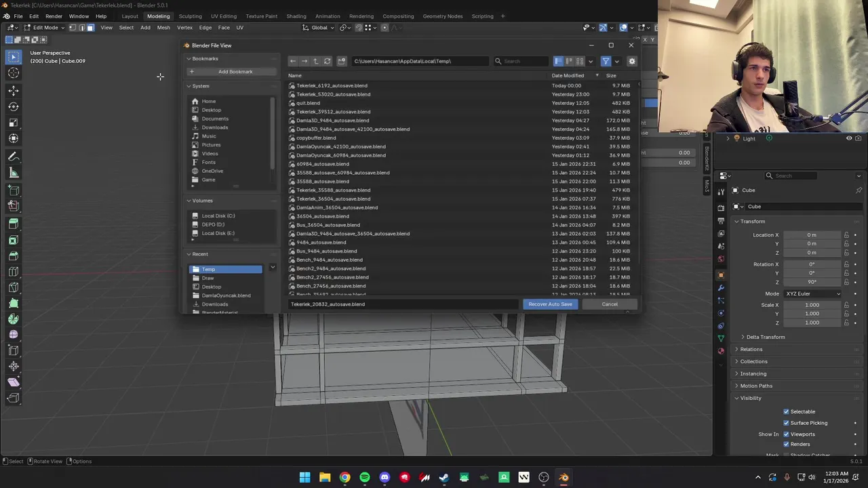Open Documents in System list
868x488 pixels.
point(215,119)
